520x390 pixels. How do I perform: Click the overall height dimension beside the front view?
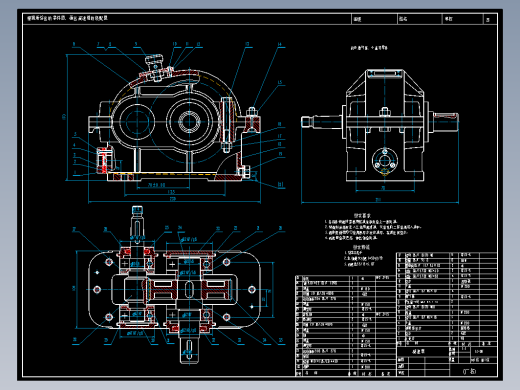(64, 117)
